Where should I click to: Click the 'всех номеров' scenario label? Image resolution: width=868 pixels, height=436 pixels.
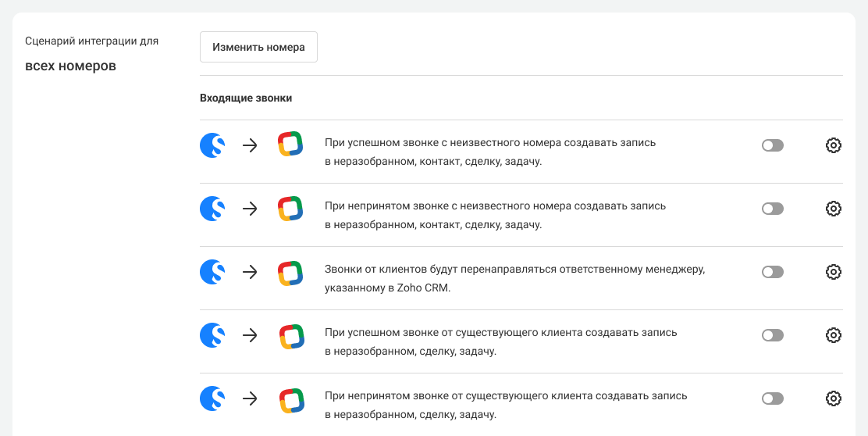(70, 66)
